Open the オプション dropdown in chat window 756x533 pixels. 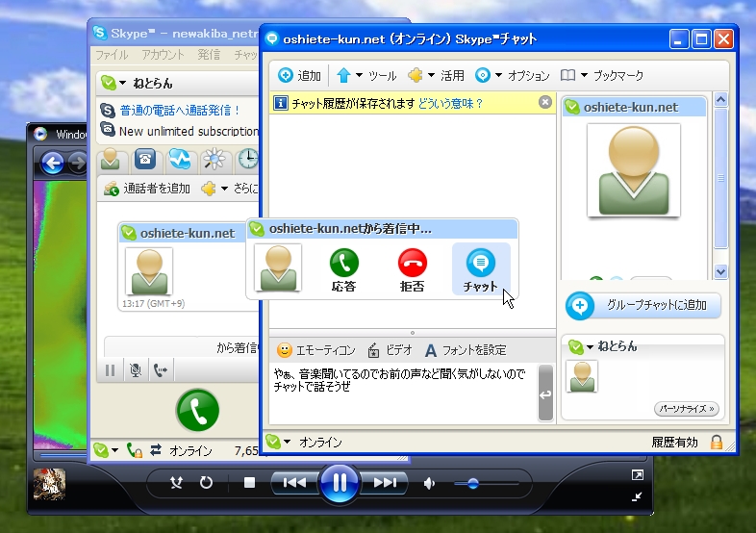pos(512,75)
